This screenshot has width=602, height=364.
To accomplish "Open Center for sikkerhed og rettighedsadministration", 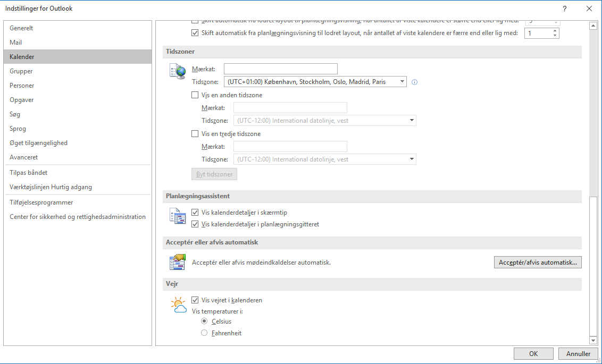I will tap(78, 217).
